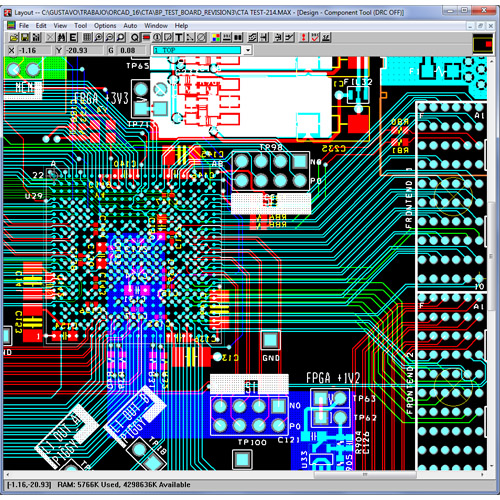Click the X coordinate field

35,50
